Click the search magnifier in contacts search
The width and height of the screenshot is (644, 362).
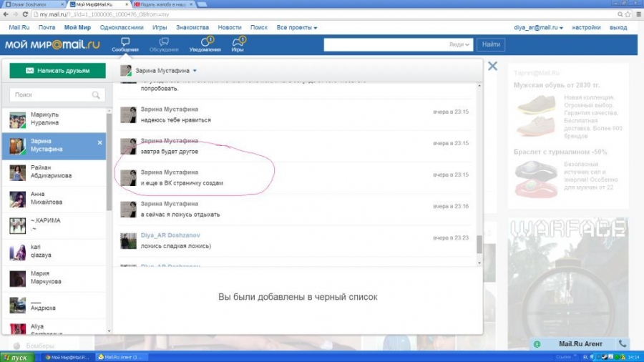(96, 95)
